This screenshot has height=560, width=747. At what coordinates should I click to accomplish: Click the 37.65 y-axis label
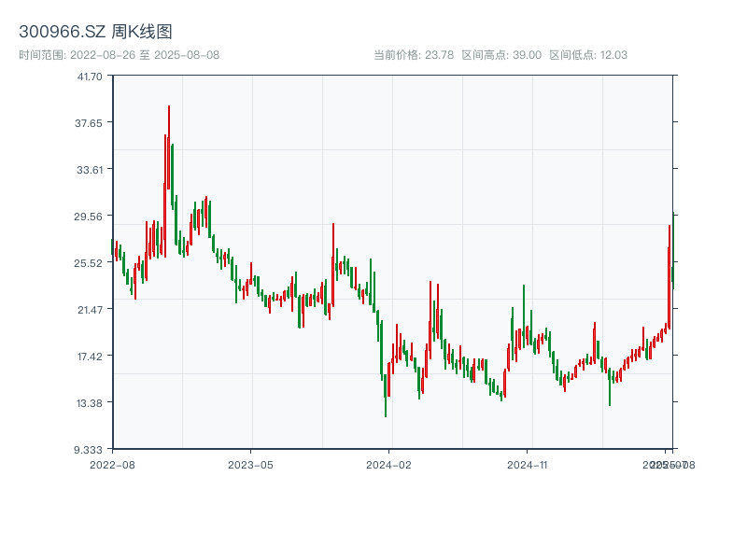click(x=90, y=123)
